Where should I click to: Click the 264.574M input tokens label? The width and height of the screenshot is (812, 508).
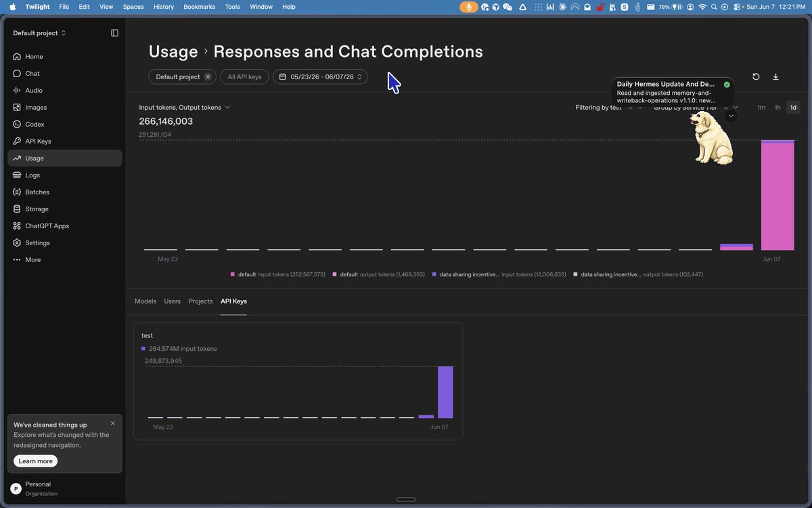[x=183, y=349]
